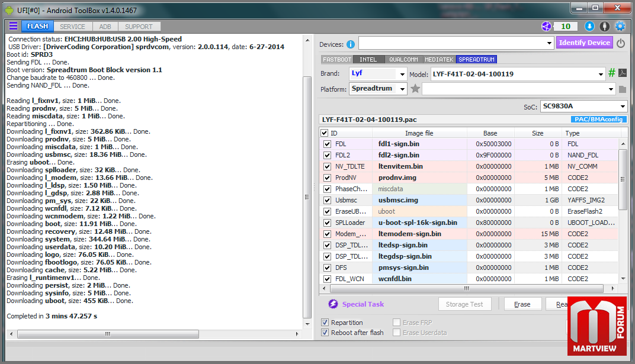The height and width of the screenshot is (364, 635).
Task: Uncheck the FDL2 row checkbox
Action: 327,155
